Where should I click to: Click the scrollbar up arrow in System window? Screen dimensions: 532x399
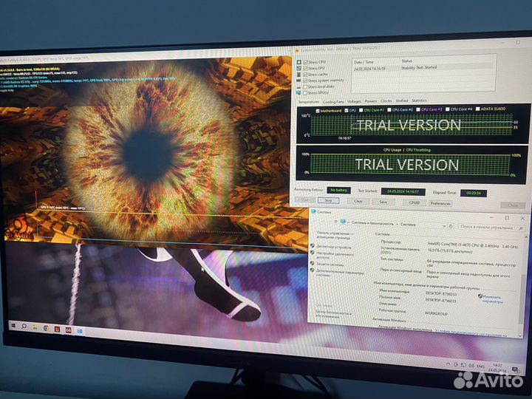pos(526,237)
